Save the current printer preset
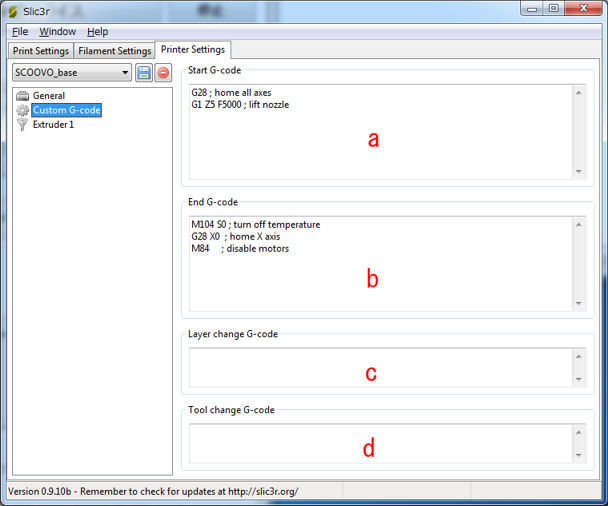The image size is (608, 506). (x=144, y=73)
